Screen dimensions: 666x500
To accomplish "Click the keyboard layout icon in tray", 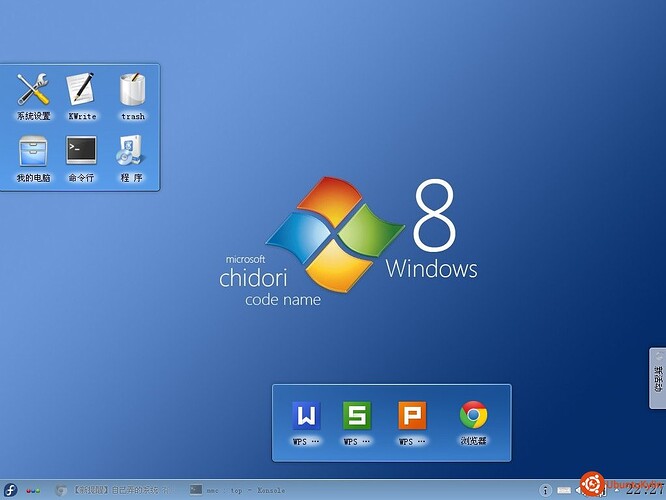I will coord(564,490).
